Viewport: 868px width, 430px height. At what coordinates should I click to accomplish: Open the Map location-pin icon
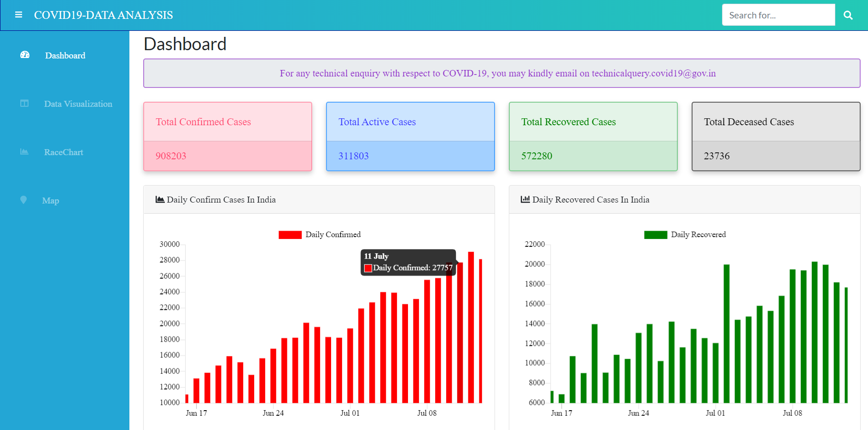tap(24, 200)
